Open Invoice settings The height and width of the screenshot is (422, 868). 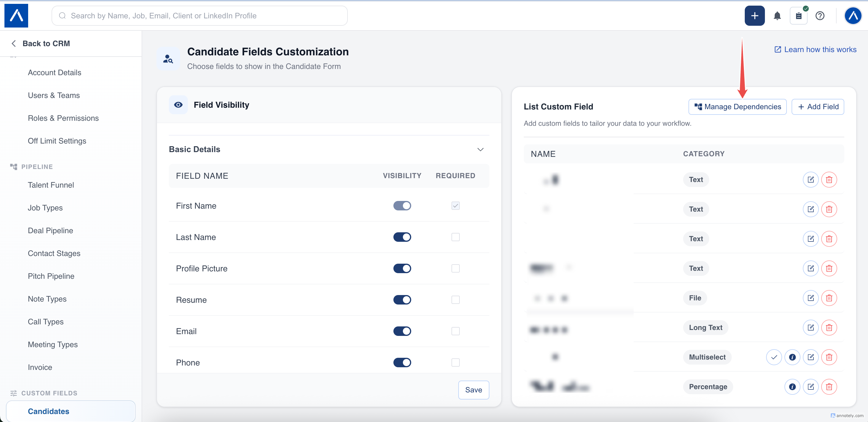click(x=40, y=367)
